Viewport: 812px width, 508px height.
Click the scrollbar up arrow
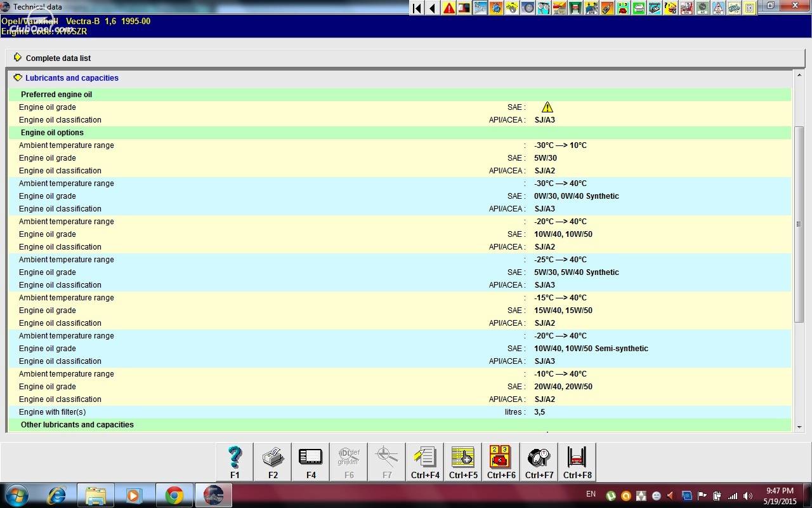click(799, 75)
